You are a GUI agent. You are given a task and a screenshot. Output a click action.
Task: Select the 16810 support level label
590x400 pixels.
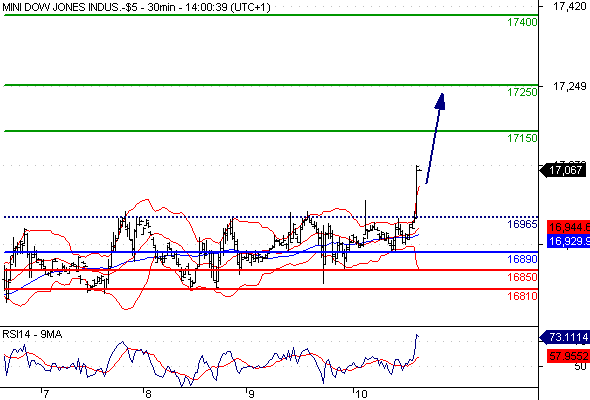pos(522,296)
